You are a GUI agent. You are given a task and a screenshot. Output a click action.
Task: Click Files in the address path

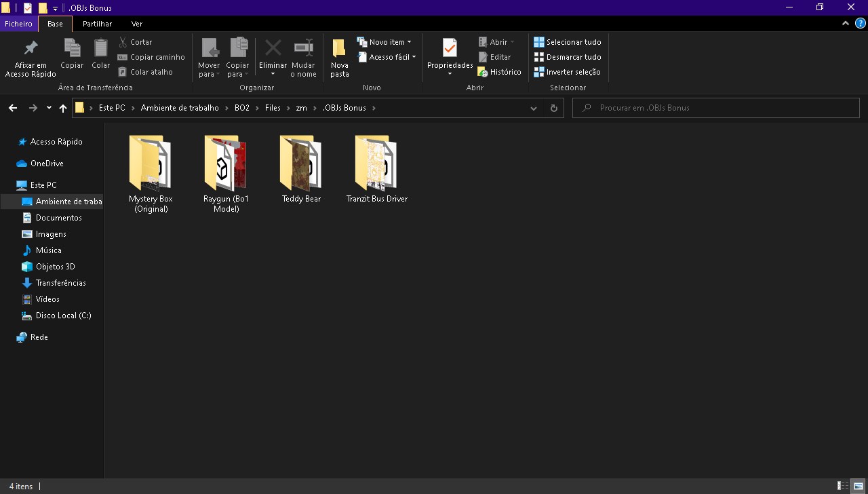pos(273,108)
